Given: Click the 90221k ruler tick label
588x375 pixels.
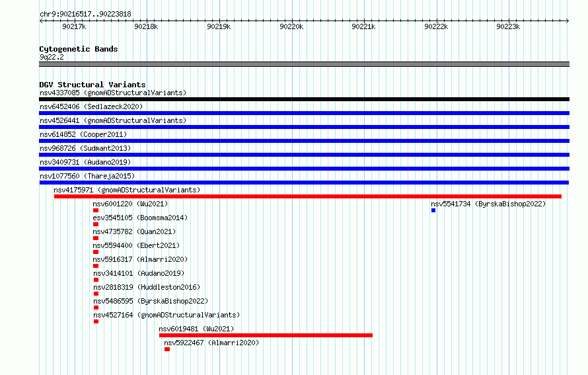Looking at the screenshot, I should click(x=363, y=26).
